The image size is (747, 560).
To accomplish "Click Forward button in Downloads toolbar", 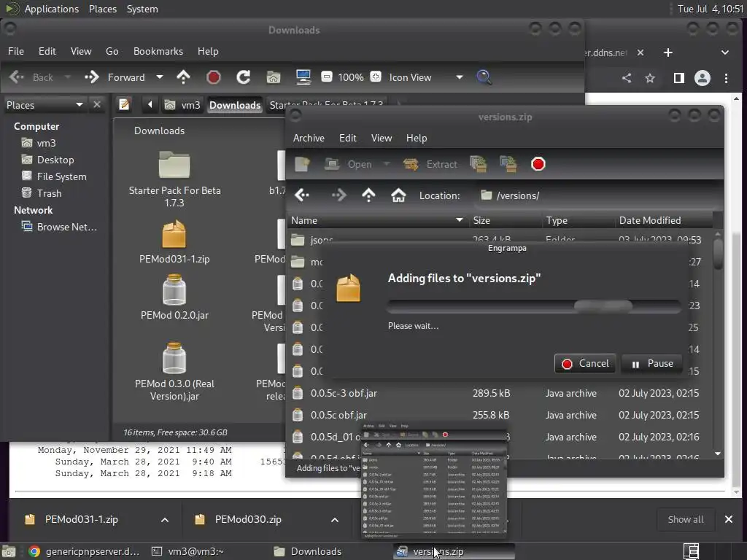I will [x=116, y=77].
